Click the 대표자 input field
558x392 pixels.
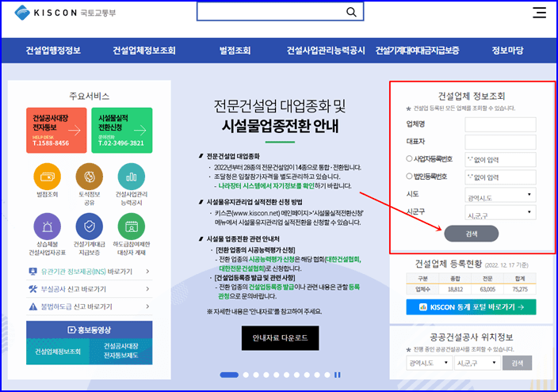[500, 142]
